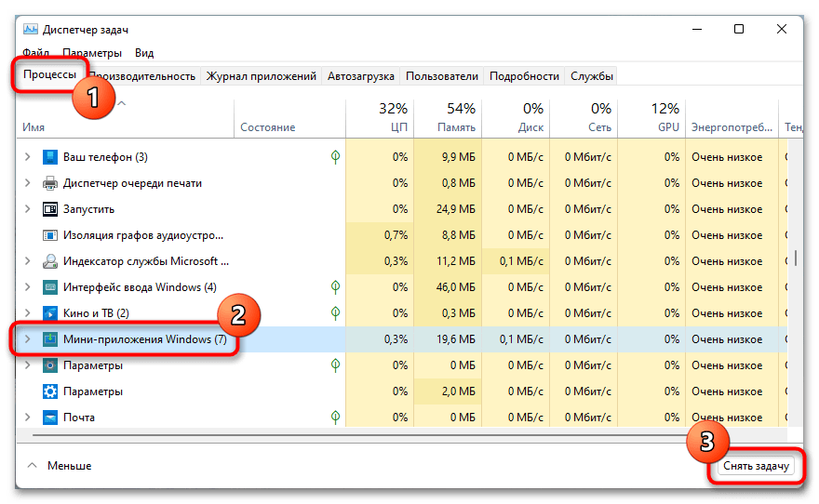This screenshot has height=504, width=819.
Task: Click the Кино и ТВ app icon
Action: point(49,313)
